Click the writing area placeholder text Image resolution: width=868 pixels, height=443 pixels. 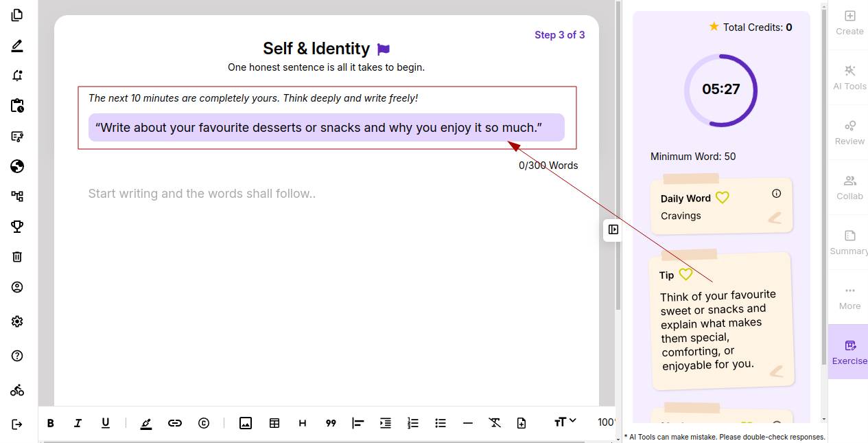(x=202, y=194)
